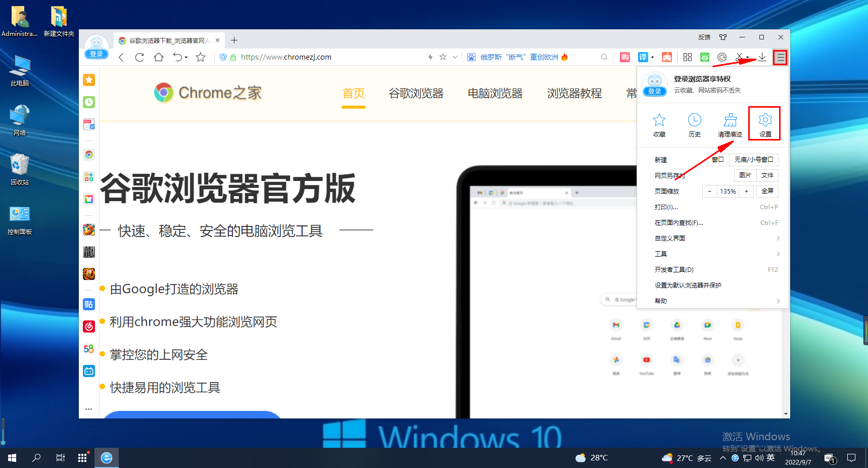Open new 窗口 window
The image size is (868, 468).
(718, 160)
